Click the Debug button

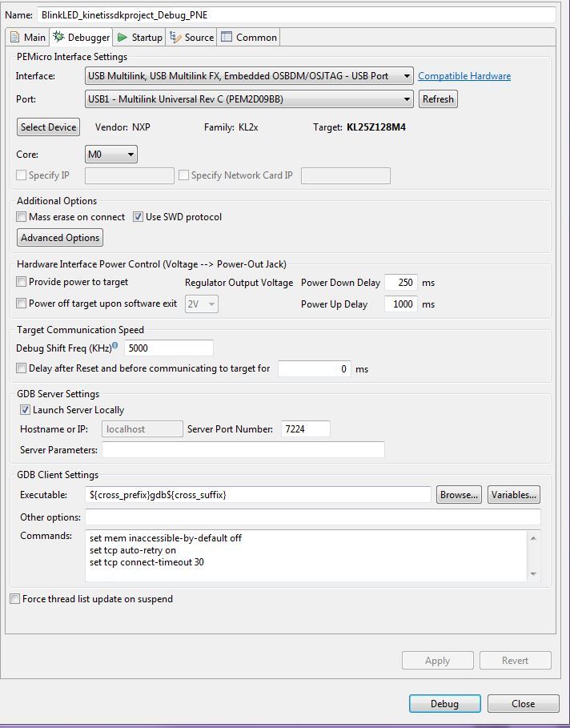click(x=444, y=704)
